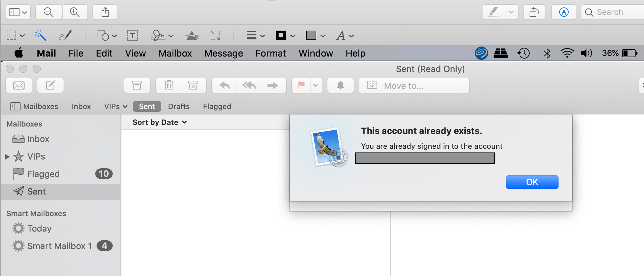Expand the VIPs disclosure triangle

point(7,157)
